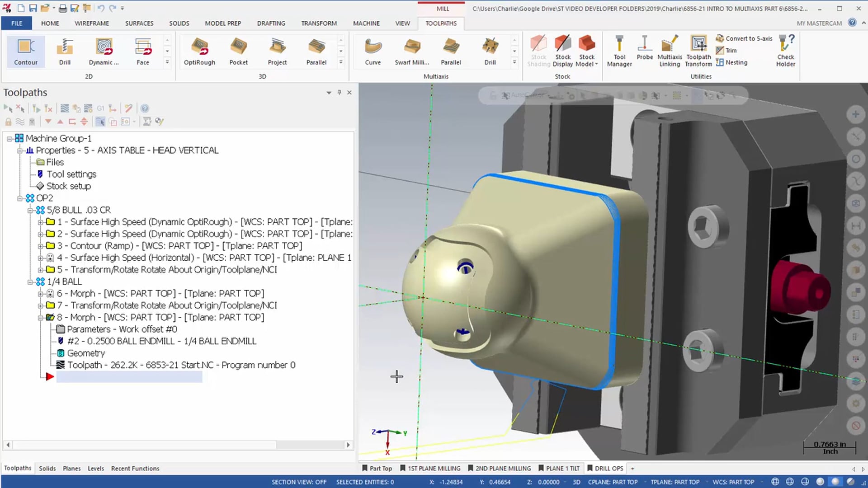Open the Nesting utility
Screen dimensions: 868x488
pos(732,62)
